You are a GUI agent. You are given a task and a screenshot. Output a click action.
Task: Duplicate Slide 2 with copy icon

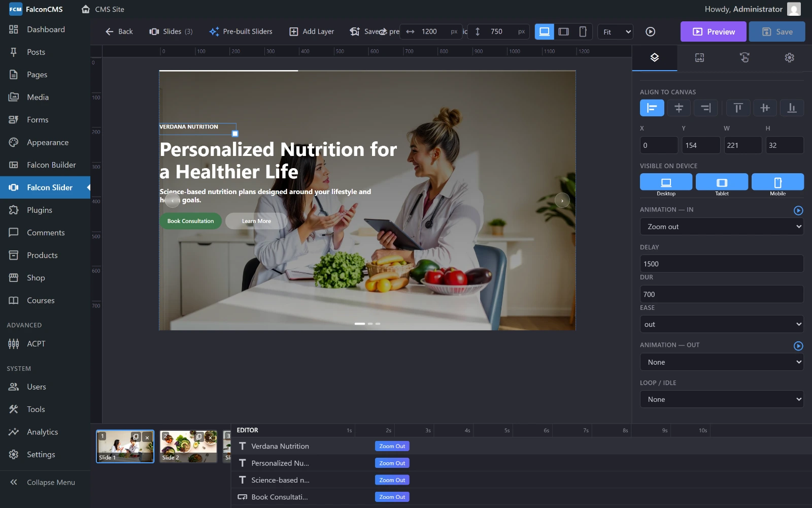coord(199,437)
